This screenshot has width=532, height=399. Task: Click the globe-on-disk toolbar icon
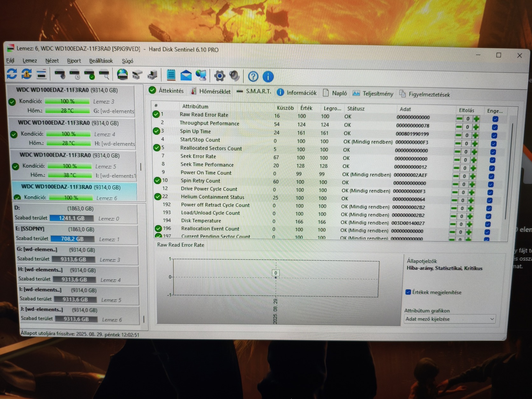[x=122, y=75]
